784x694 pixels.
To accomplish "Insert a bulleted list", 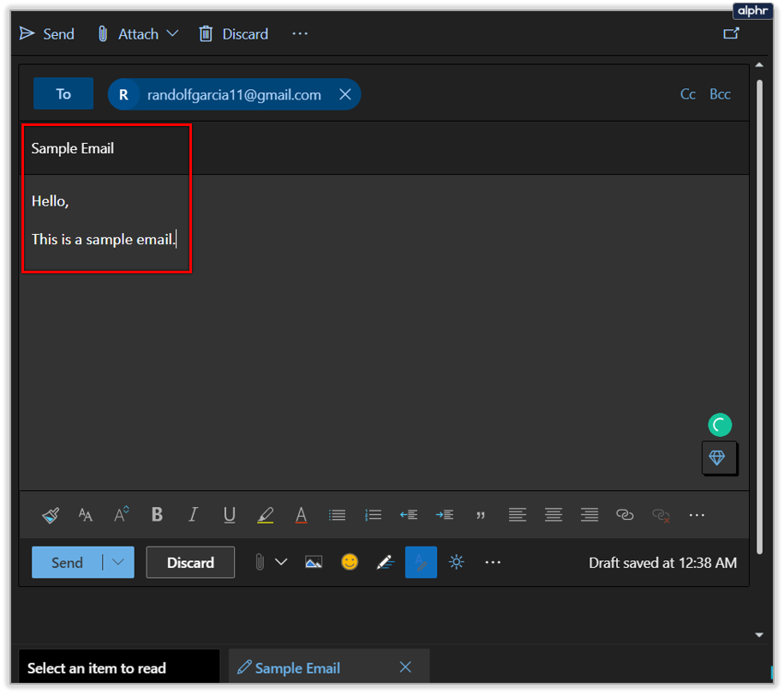I will point(337,515).
